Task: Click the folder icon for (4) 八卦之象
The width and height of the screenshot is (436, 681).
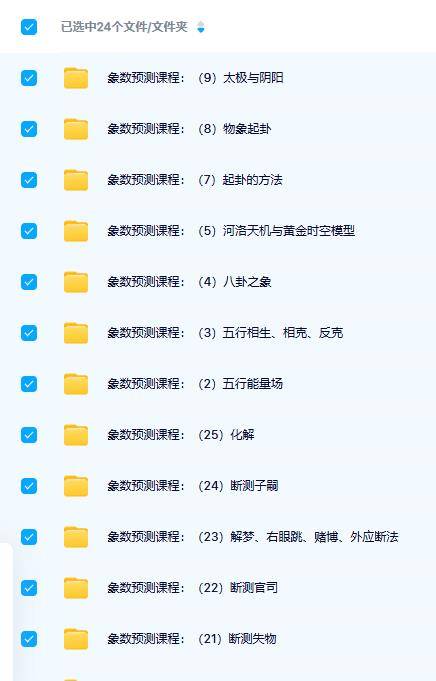Action: click(76, 282)
